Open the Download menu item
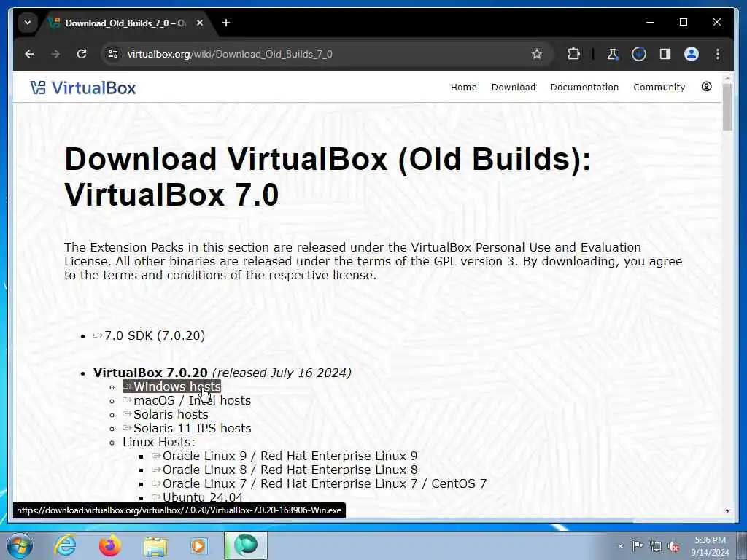Screen dimensions: 747x560 coord(514,87)
